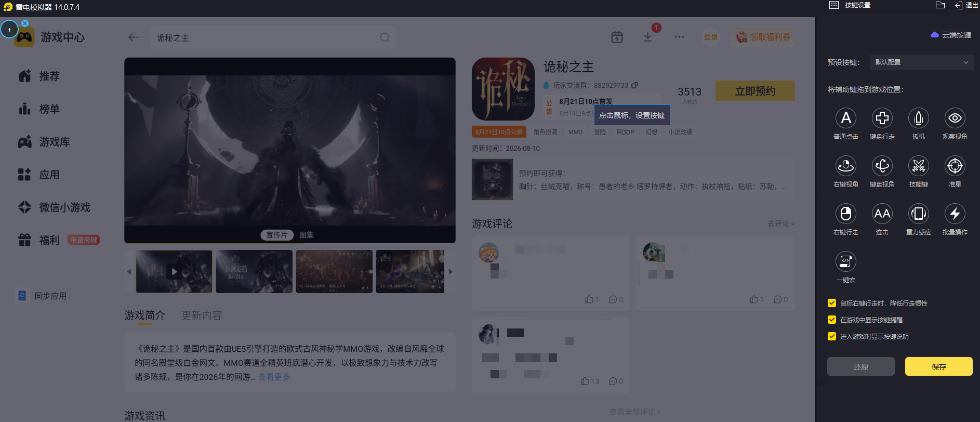Image resolution: width=980 pixels, height=422 pixels.
Task: Click the 还原 restore button
Action: pos(861,366)
